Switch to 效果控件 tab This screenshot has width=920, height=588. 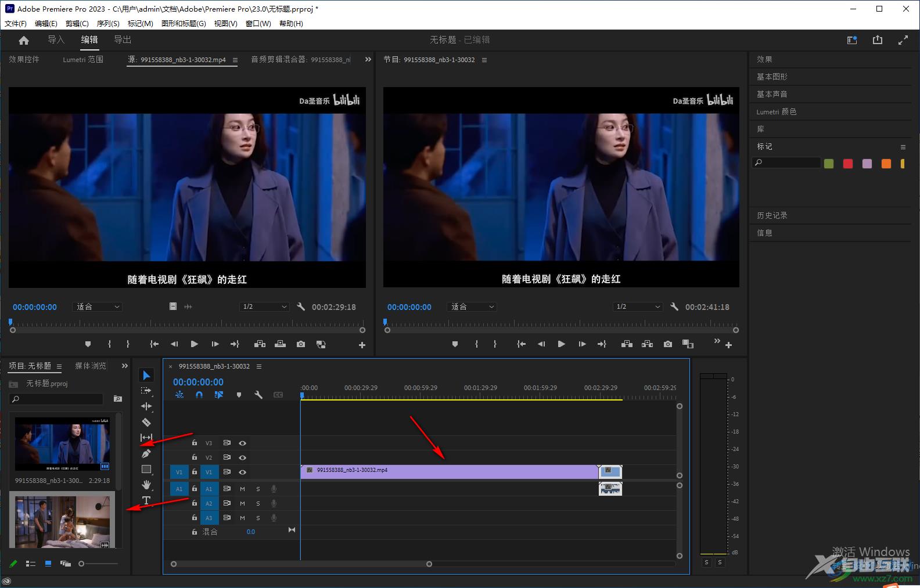click(24, 59)
